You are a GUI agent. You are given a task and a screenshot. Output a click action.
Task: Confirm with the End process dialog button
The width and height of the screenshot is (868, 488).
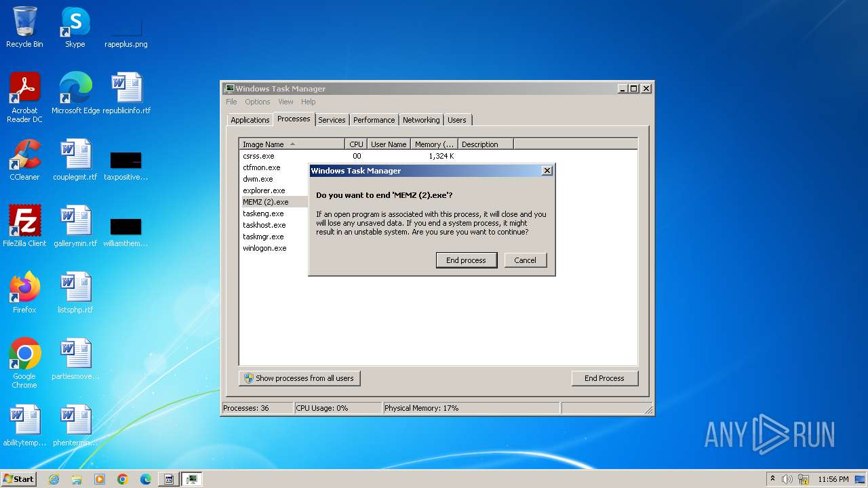466,260
